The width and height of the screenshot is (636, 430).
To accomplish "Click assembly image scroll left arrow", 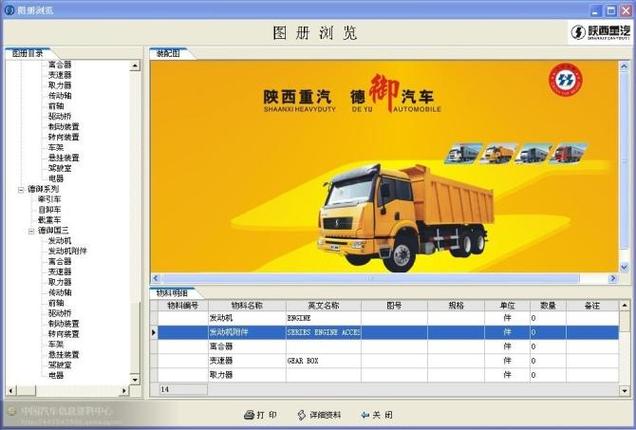I will [x=156, y=278].
